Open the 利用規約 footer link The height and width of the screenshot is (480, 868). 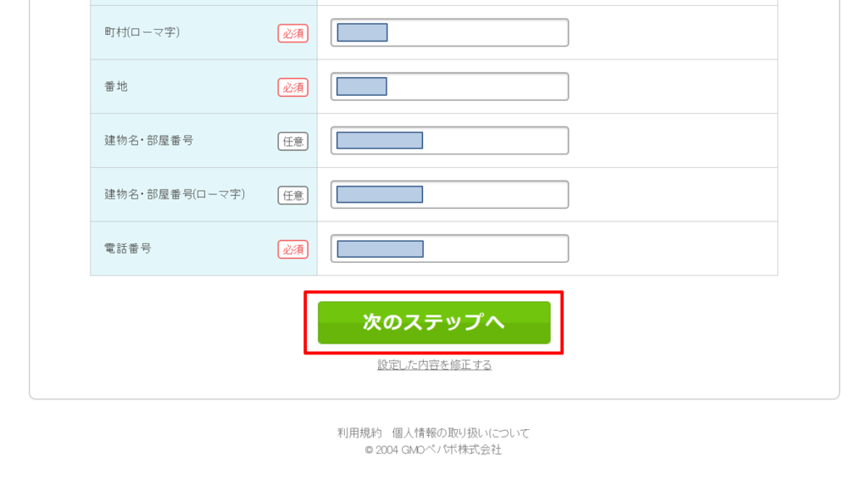tap(360, 433)
